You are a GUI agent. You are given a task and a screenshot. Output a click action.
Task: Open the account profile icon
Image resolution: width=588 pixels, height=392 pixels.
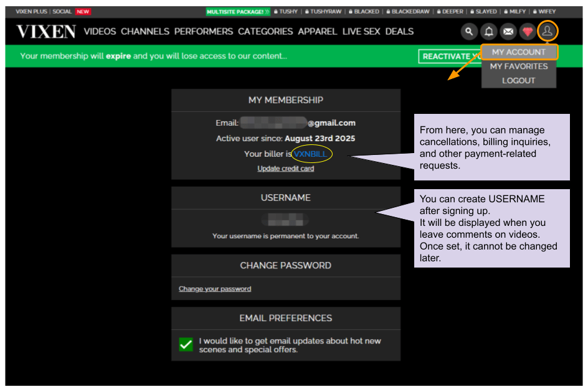(547, 31)
